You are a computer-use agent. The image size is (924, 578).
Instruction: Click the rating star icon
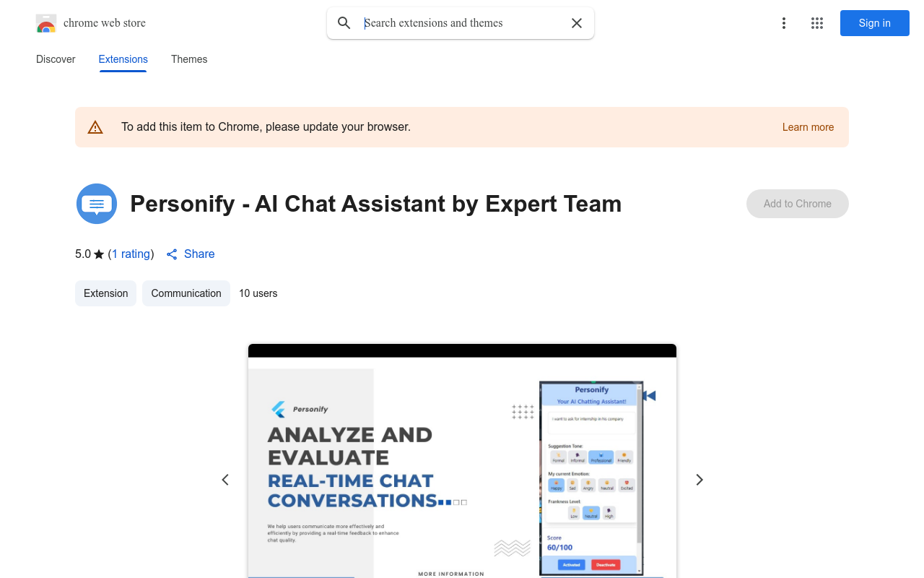click(x=99, y=254)
